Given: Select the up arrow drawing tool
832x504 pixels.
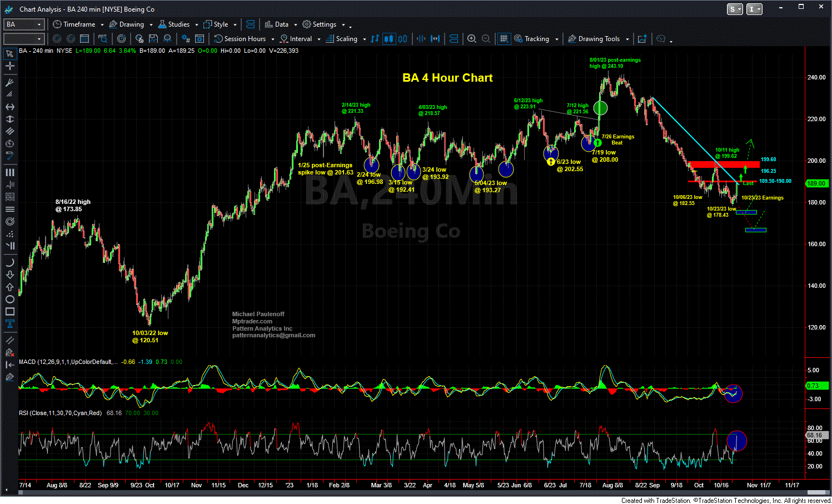Looking at the screenshot, I should [9, 287].
